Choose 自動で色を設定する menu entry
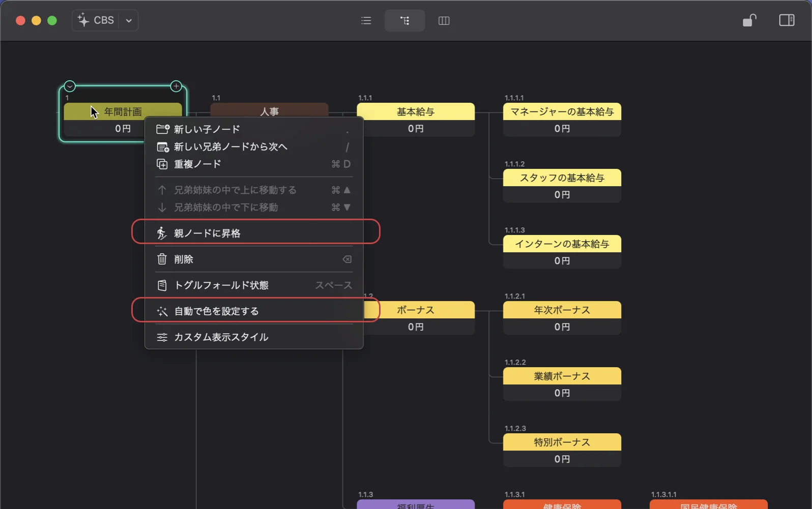Viewport: 812px width, 509px height. [254, 311]
